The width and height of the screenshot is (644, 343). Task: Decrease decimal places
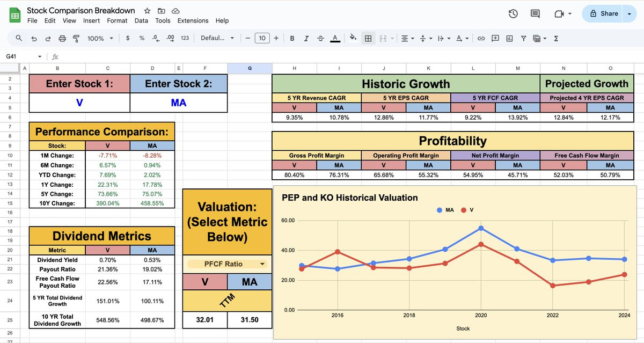(x=156, y=38)
